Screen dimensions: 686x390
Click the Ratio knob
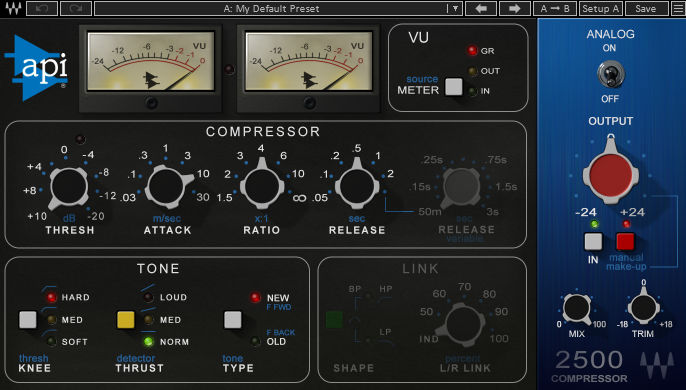coord(262,187)
